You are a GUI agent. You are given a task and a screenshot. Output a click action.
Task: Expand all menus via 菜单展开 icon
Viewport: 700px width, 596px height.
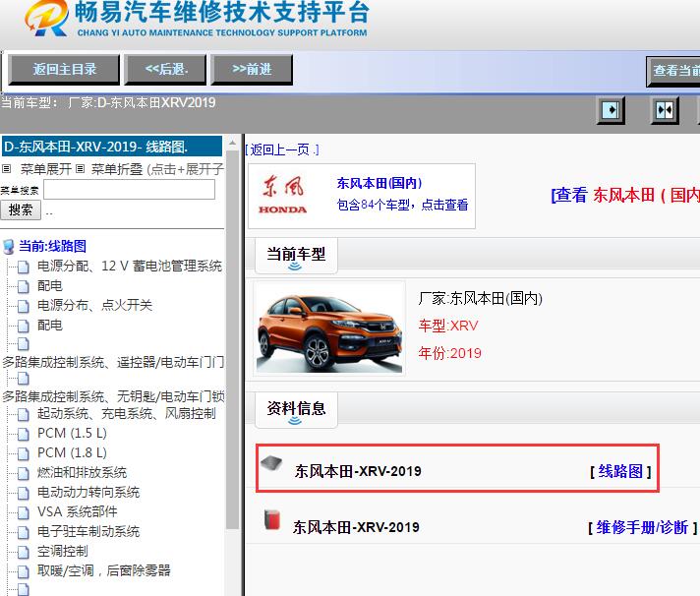[x=6, y=169]
